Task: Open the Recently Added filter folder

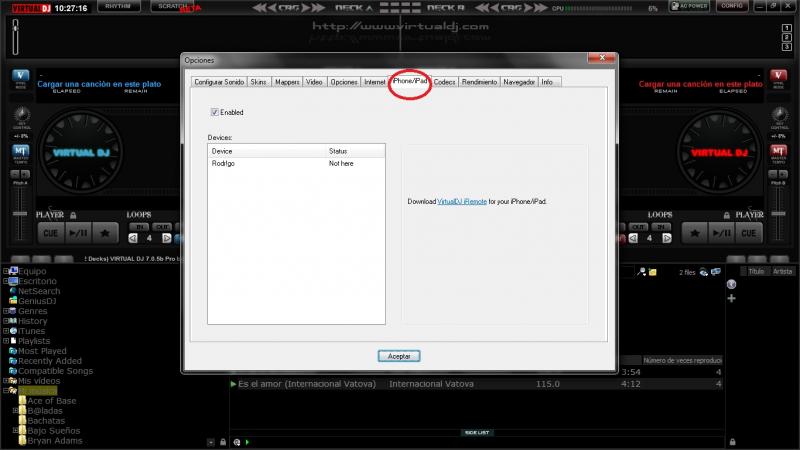Action: [45, 361]
